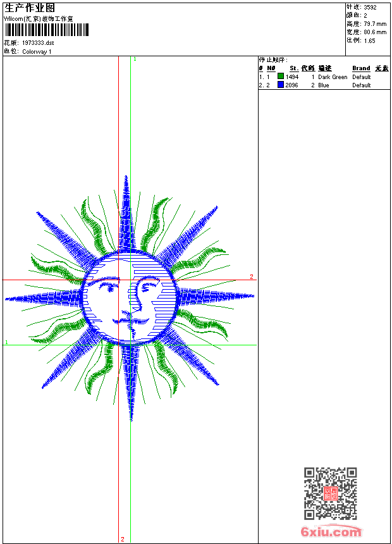Click the Blue color swatch
The width and height of the screenshot is (392, 544).
tap(281, 85)
